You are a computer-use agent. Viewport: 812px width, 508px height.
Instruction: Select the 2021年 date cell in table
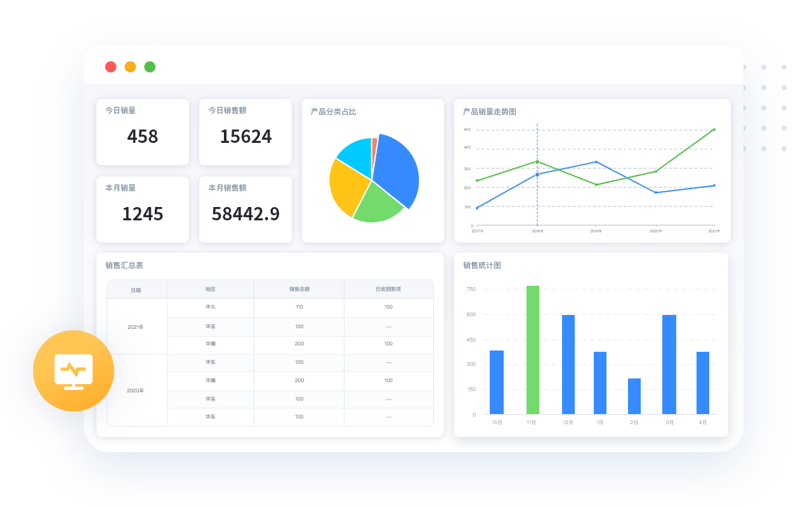(x=136, y=327)
